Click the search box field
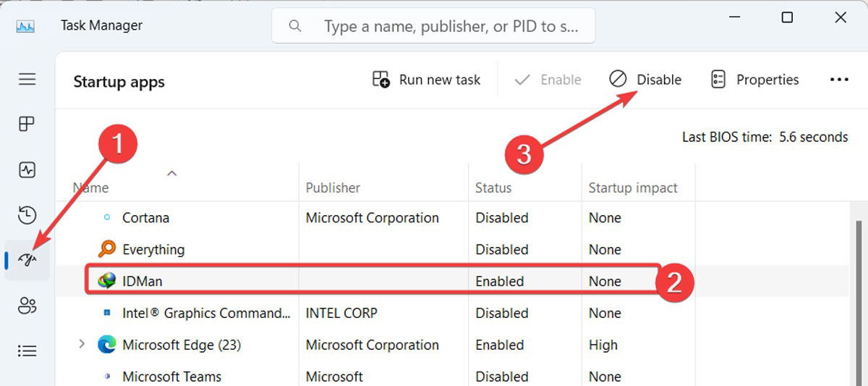This screenshot has height=386, width=868. click(x=441, y=27)
